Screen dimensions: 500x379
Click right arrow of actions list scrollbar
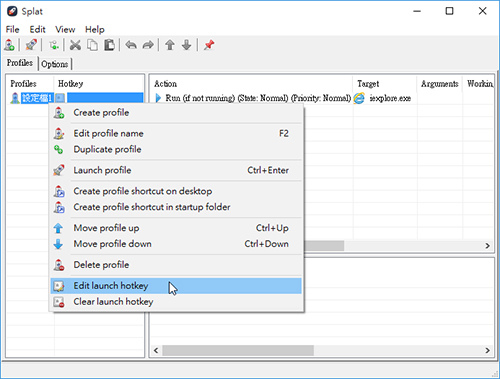[488, 246]
